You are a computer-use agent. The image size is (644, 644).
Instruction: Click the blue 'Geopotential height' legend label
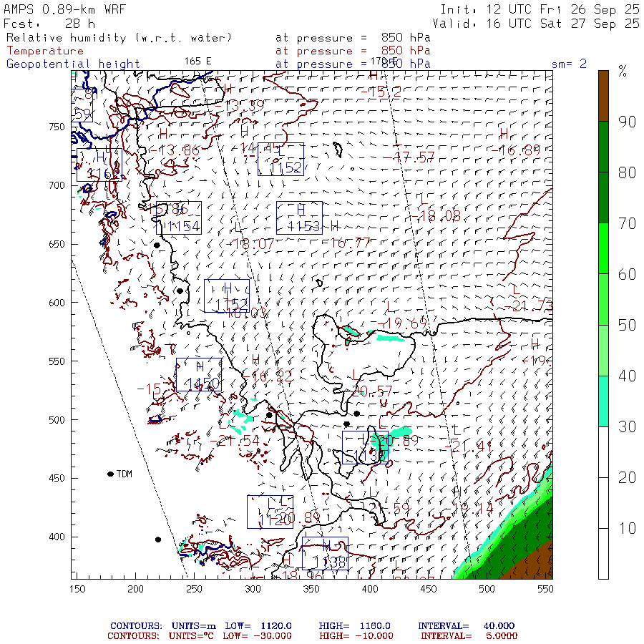[73, 64]
